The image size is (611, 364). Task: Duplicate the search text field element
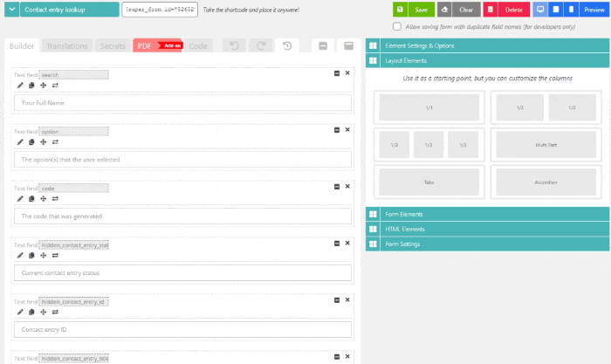pos(31,86)
